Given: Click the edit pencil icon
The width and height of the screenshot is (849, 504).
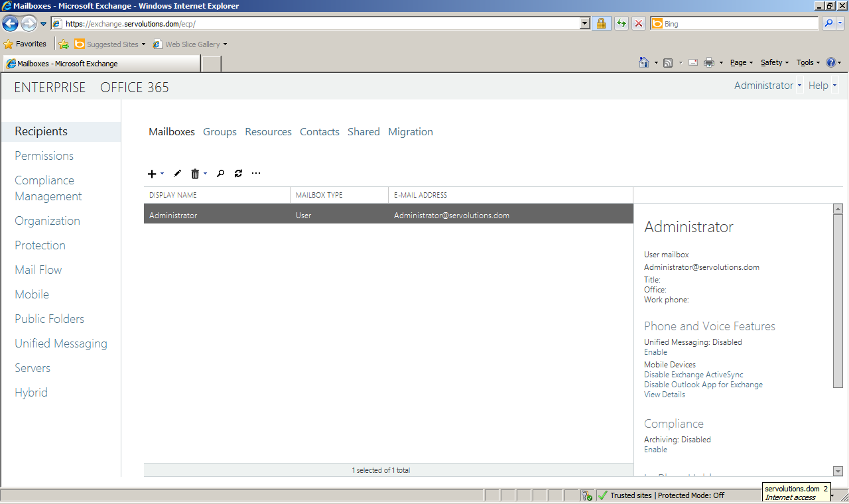Looking at the screenshot, I should (x=177, y=174).
